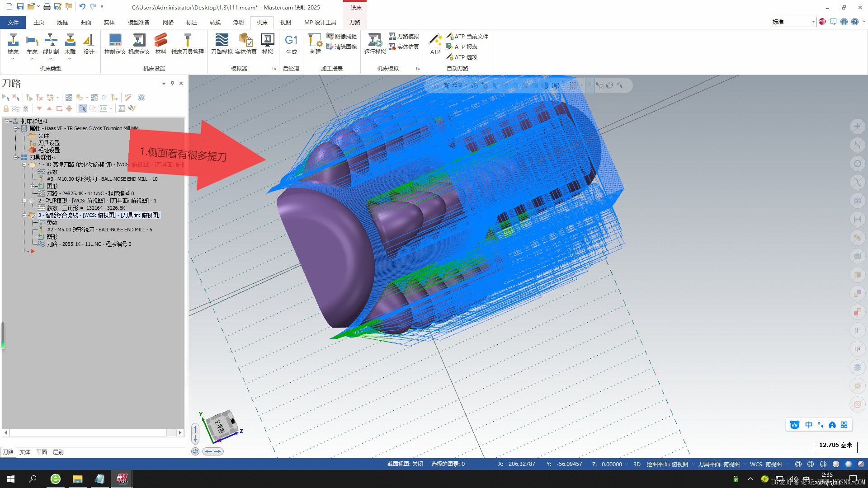Collapse the 刀具群组-1 tree node
Image resolution: width=868 pixels, height=488 pixels.
point(16,157)
